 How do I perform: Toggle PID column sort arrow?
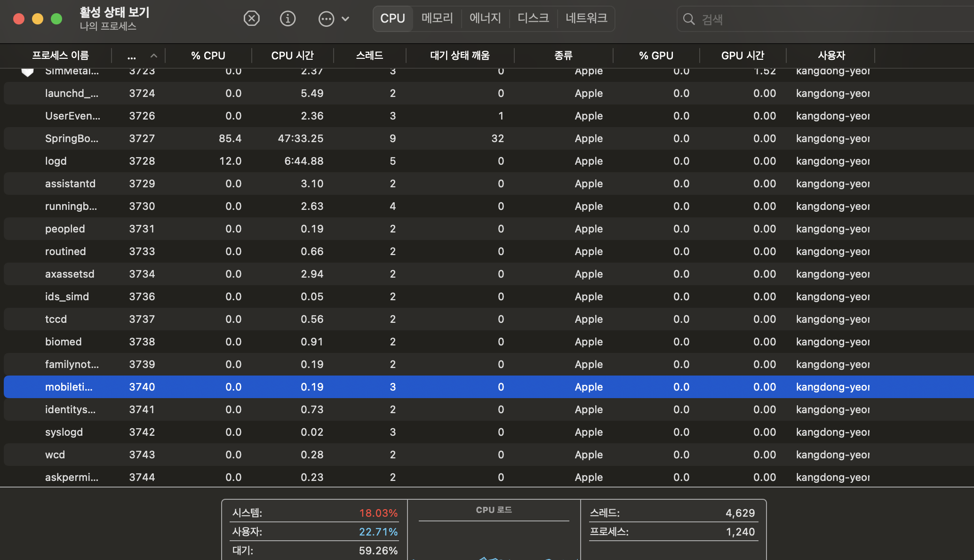(153, 56)
